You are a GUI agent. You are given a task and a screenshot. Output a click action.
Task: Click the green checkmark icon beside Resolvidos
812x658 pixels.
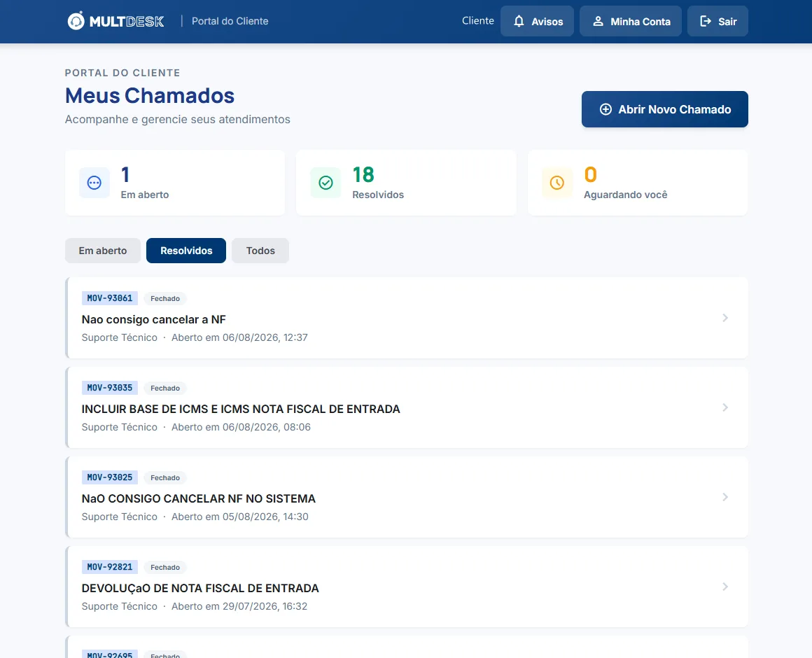(325, 183)
